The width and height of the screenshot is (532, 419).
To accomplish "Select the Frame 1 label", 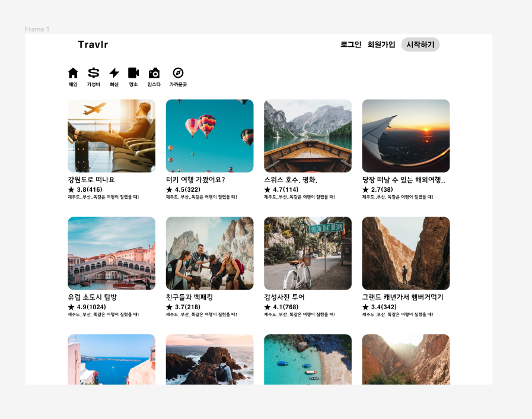I will [37, 29].
